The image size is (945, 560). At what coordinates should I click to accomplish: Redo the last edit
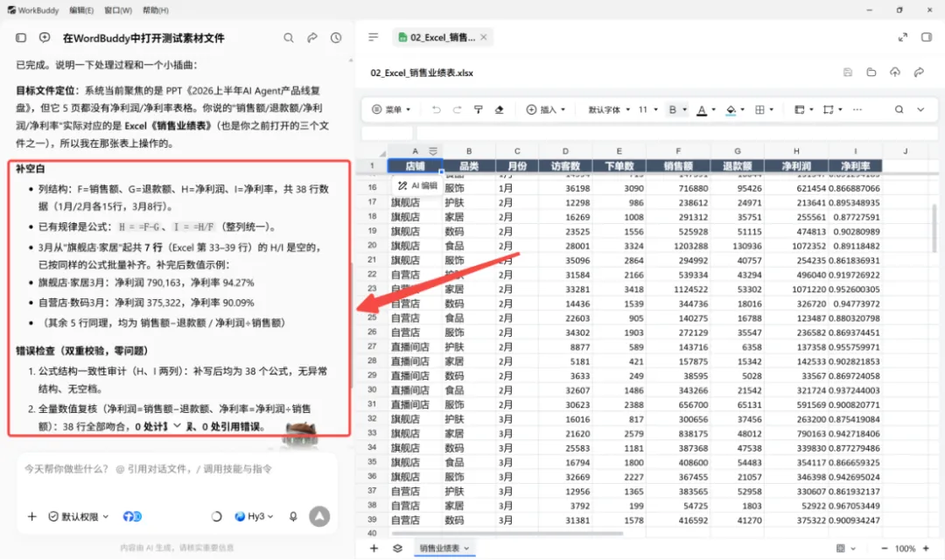457,109
